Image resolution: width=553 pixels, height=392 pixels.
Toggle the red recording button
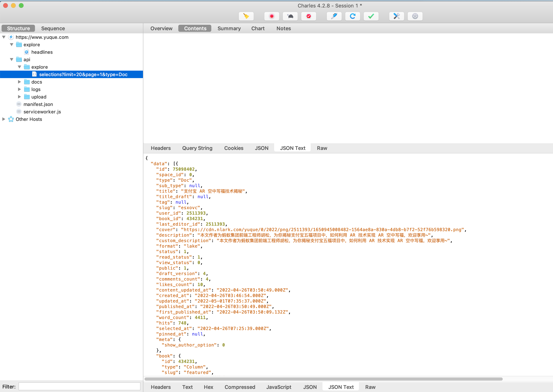272,16
